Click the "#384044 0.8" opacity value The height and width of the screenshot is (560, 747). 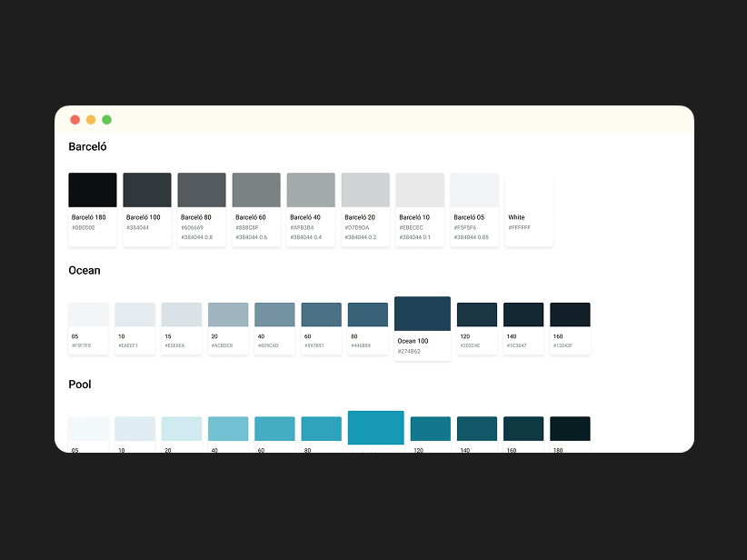(x=197, y=237)
